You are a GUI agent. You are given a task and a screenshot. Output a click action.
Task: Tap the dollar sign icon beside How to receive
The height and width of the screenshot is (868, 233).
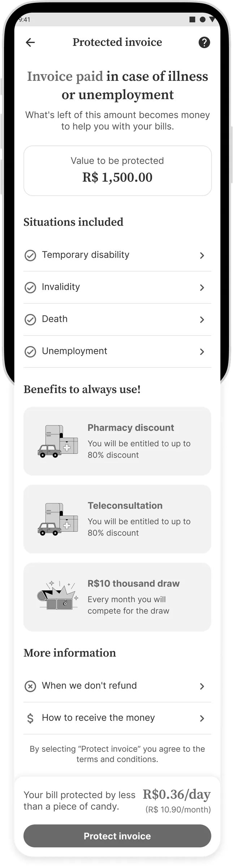click(x=30, y=718)
